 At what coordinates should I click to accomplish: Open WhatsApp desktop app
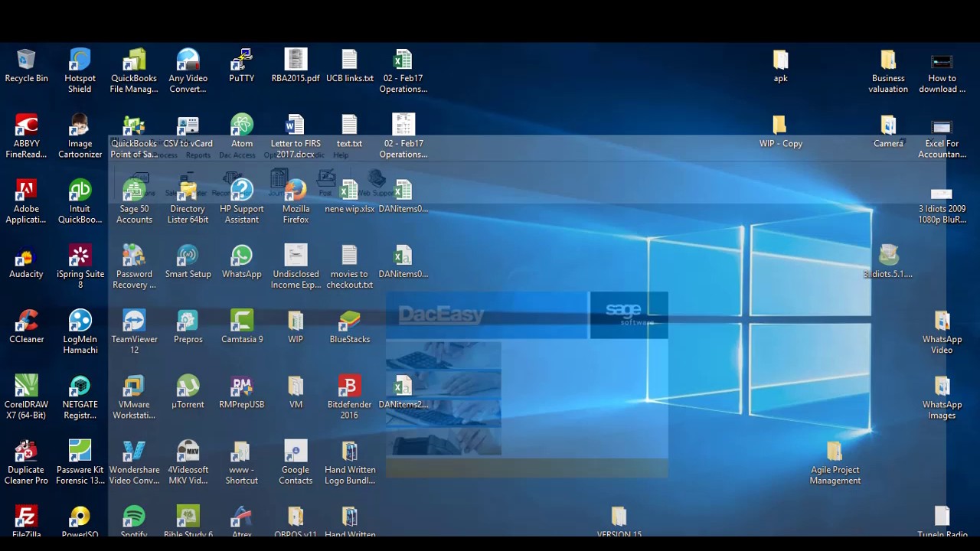[x=242, y=262]
